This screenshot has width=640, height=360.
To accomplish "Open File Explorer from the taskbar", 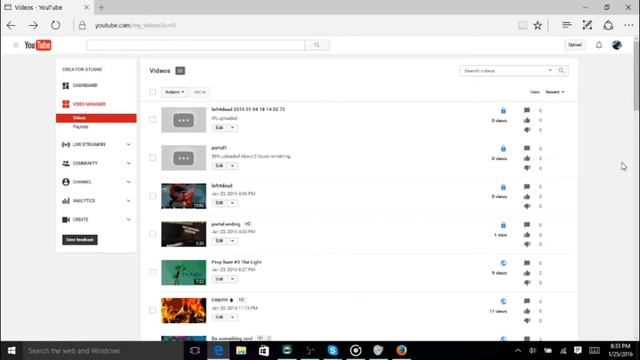I will coord(241,350).
